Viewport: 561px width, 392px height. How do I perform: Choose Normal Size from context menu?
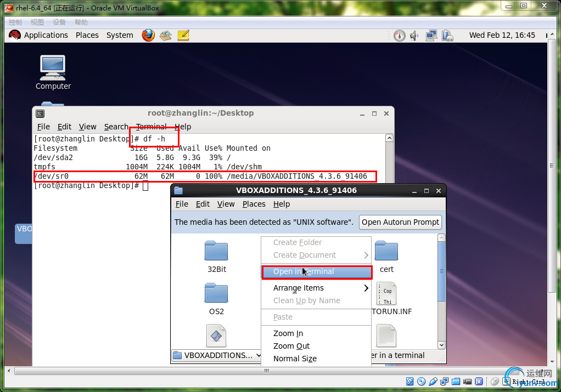click(x=317, y=359)
